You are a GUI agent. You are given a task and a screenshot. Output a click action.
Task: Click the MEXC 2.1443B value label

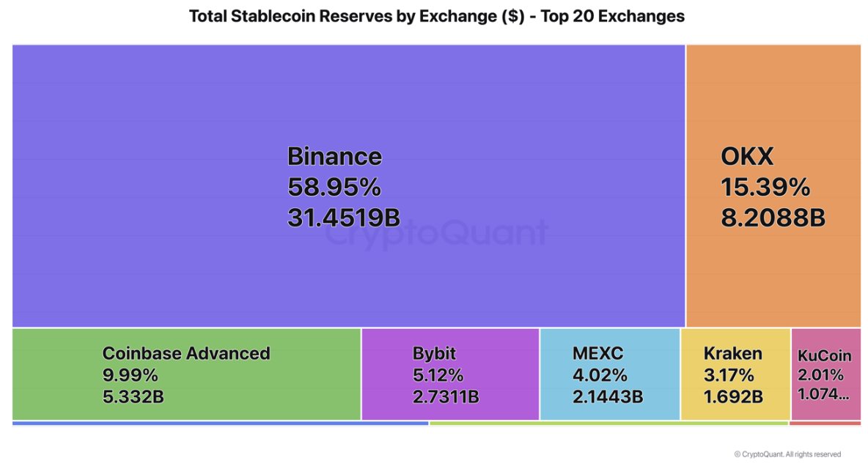[x=608, y=397]
